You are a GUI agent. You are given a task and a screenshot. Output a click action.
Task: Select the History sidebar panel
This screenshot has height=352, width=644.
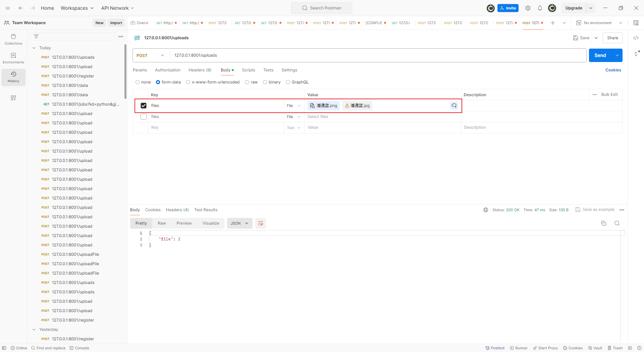13,77
